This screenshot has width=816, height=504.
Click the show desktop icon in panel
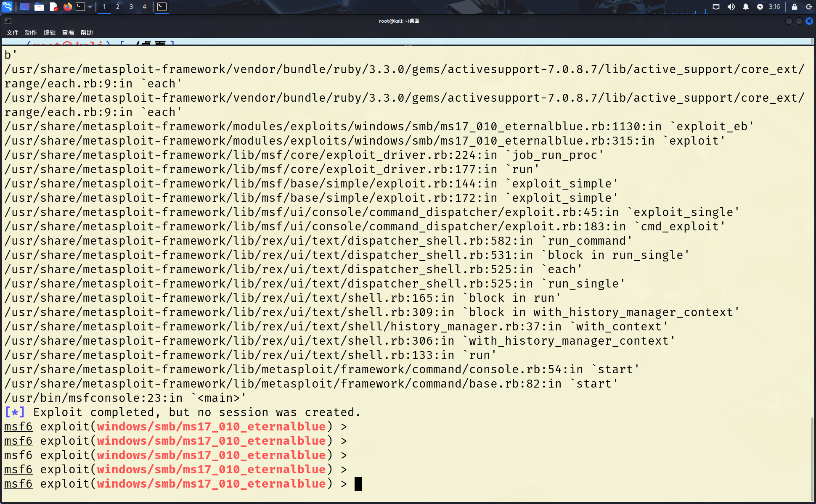25,7
